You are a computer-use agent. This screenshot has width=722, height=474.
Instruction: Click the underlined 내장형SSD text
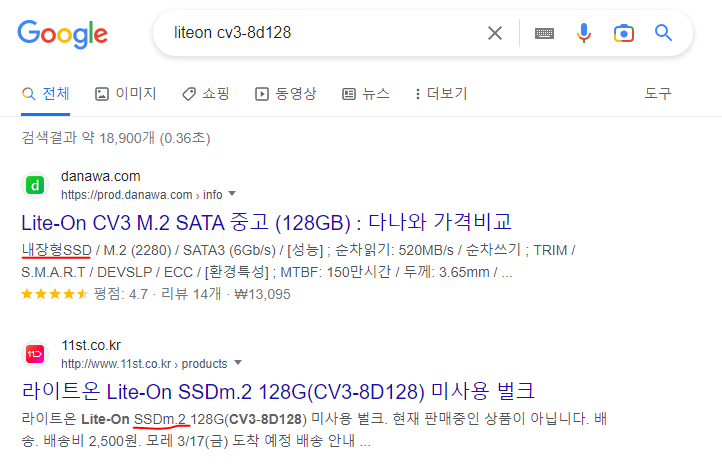point(56,250)
